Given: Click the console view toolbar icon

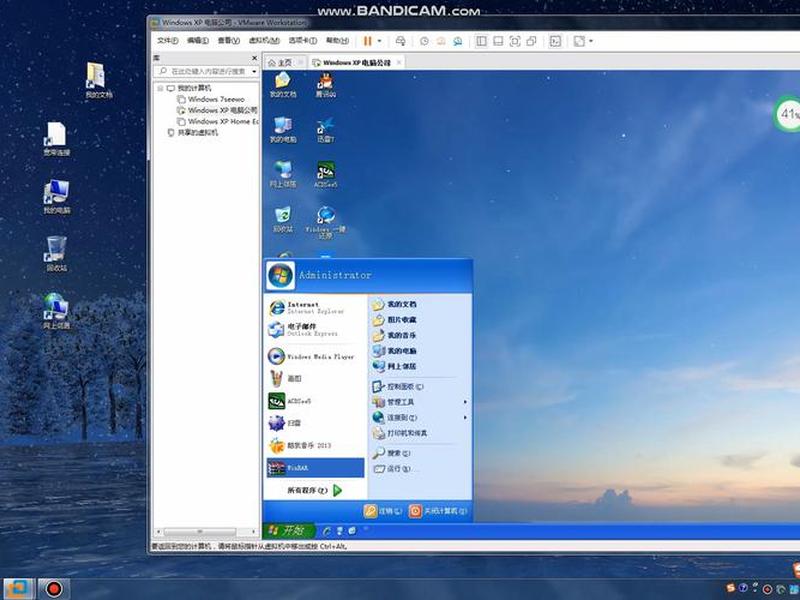Looking at the screenshot, I should pyautogui.click(x=555, y=41).
